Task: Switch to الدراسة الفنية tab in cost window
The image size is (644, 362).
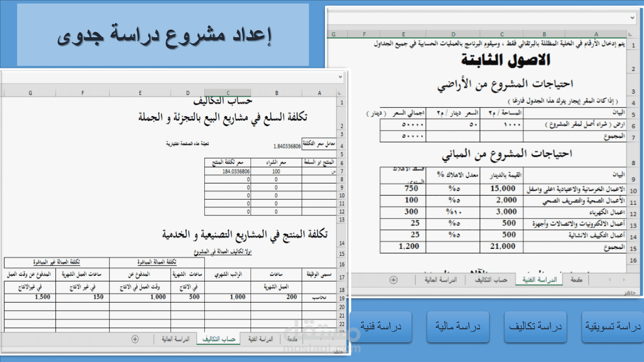Action: click(x=260, y=339)
